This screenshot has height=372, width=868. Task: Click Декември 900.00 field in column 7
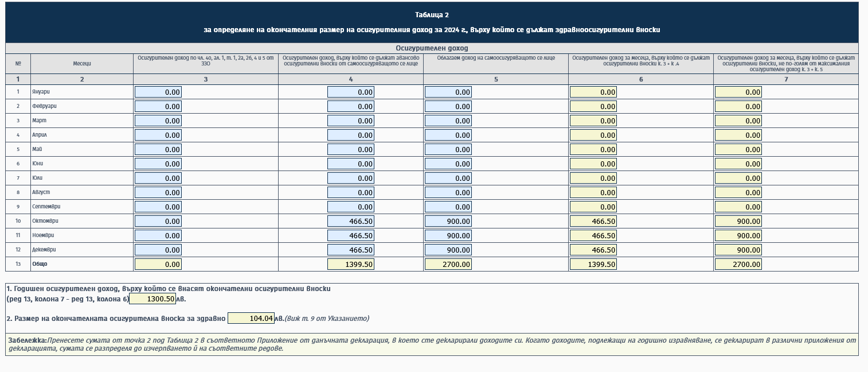[x=738, y=250]
